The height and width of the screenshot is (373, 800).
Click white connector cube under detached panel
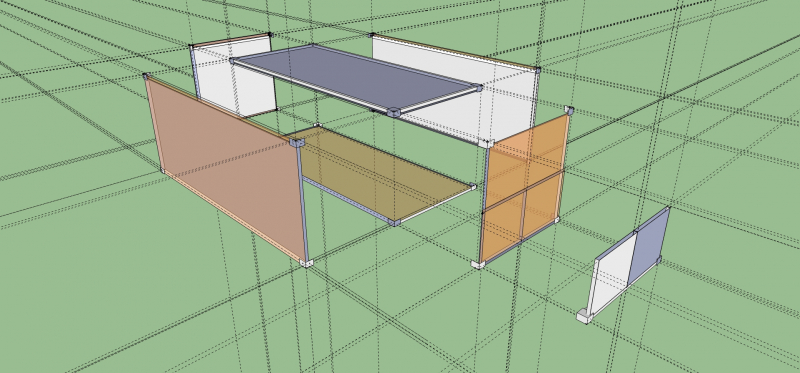[x=584, y=316]
